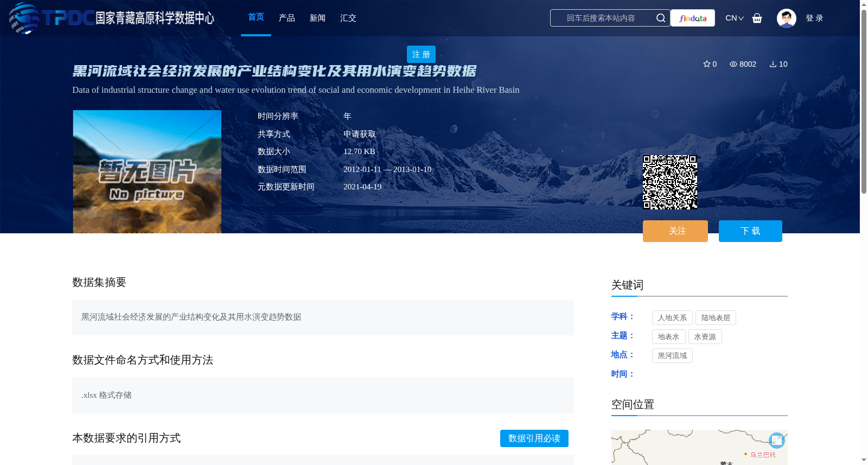This screenshot has width=868, height=465.
Task: Click the 申请获取 sharing method value
Action: (x=360, y=134)
